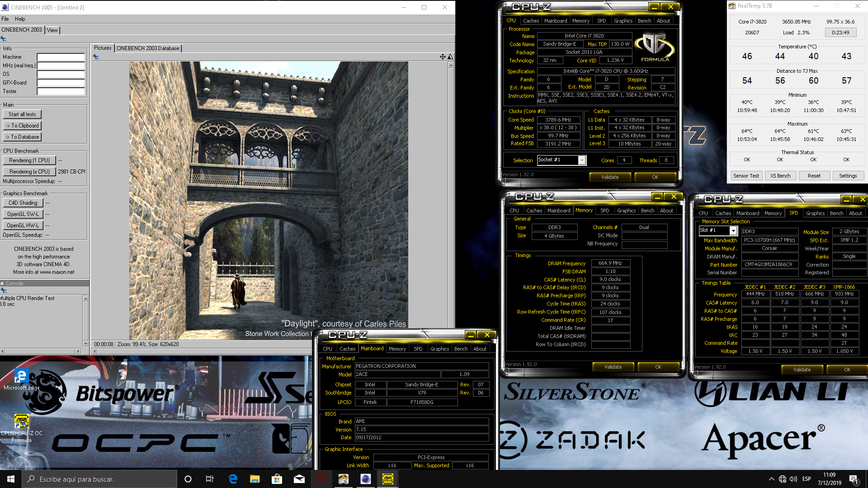
Task: Show hidden tray icons with the chevron
Action: (x=771, y=479)
